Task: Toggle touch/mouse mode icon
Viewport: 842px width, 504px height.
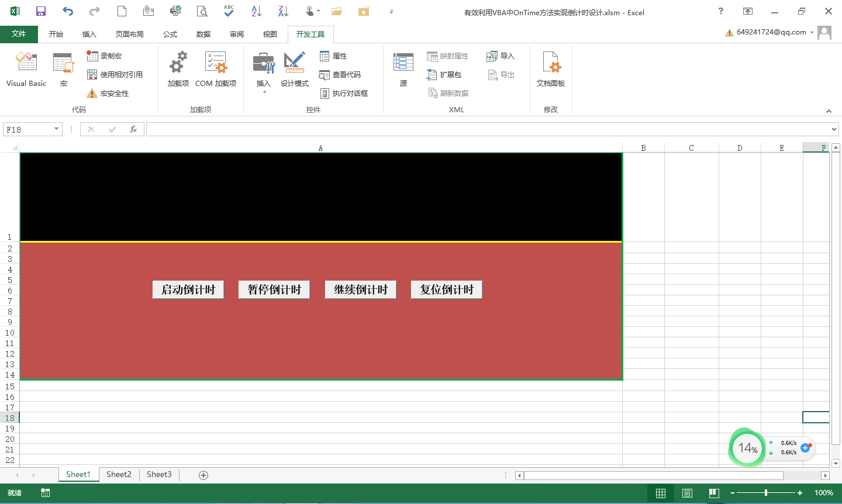Action: point(310,11)
